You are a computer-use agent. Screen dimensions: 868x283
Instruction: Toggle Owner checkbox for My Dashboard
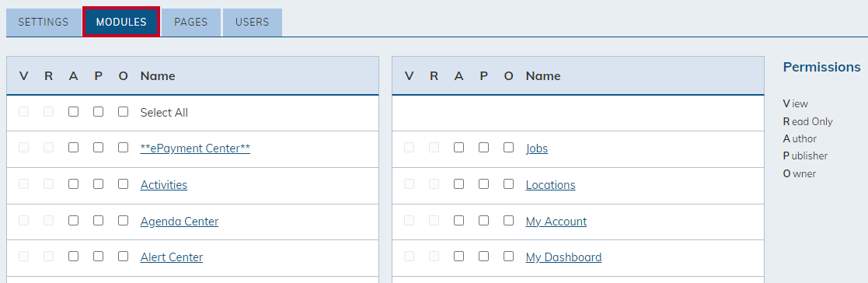click(508, 257)
